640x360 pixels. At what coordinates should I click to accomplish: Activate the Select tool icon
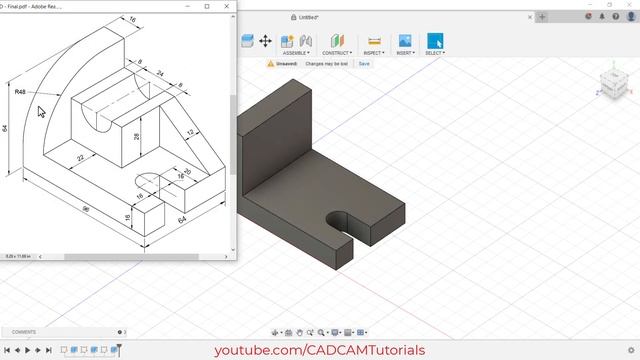coord(435,41)
